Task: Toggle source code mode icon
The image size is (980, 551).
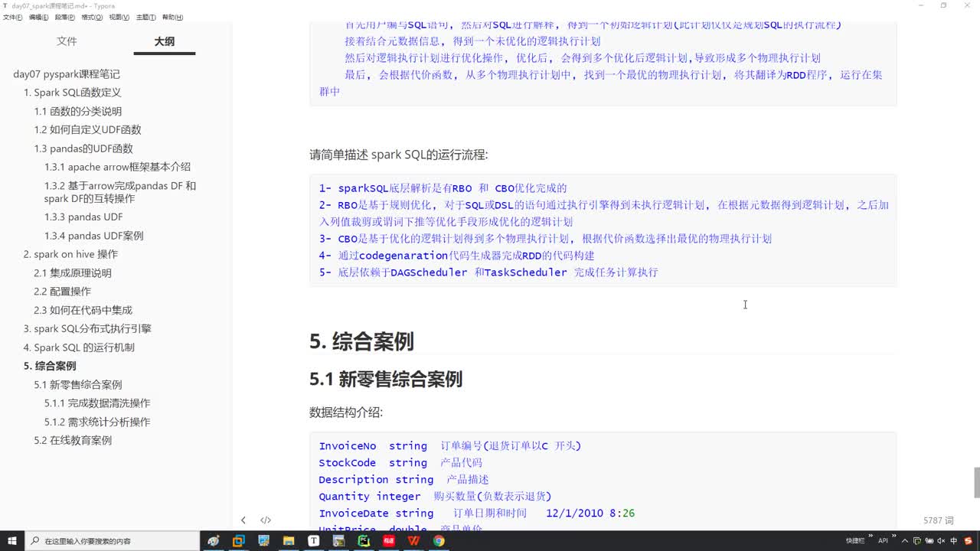Action: (266, 520)
